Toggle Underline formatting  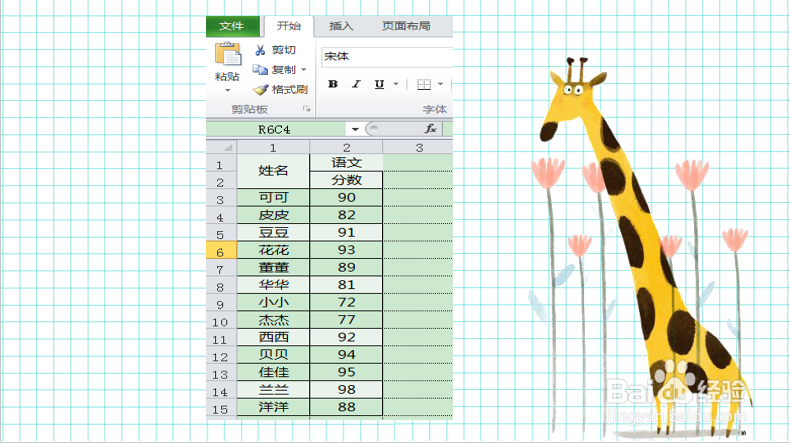pos(379,84)
